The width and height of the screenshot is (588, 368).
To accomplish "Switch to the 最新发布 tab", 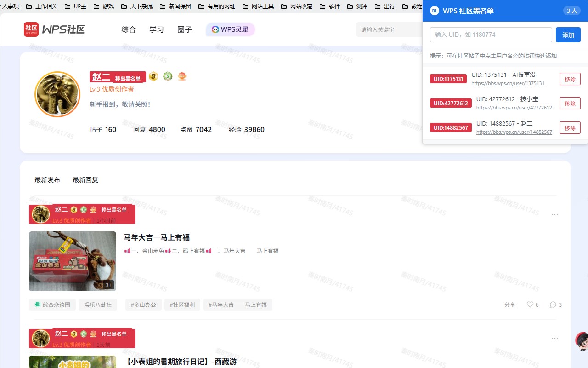I will coord(47,180).
